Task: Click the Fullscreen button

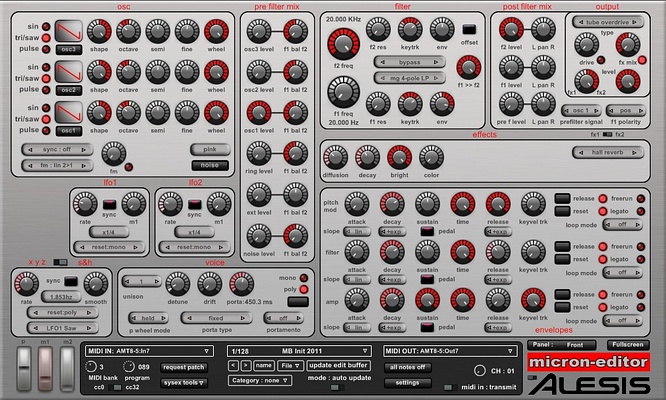Action: click(628, 345)
